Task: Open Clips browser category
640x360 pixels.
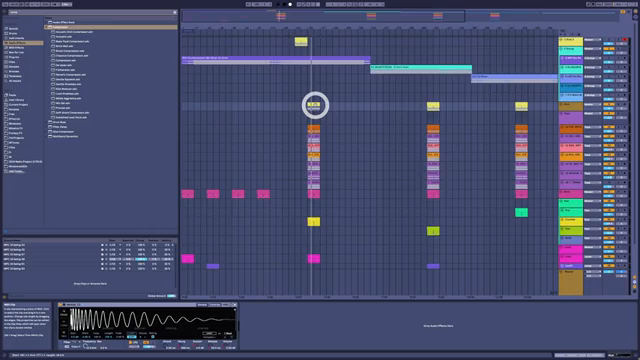Action: tap(12, 62)
